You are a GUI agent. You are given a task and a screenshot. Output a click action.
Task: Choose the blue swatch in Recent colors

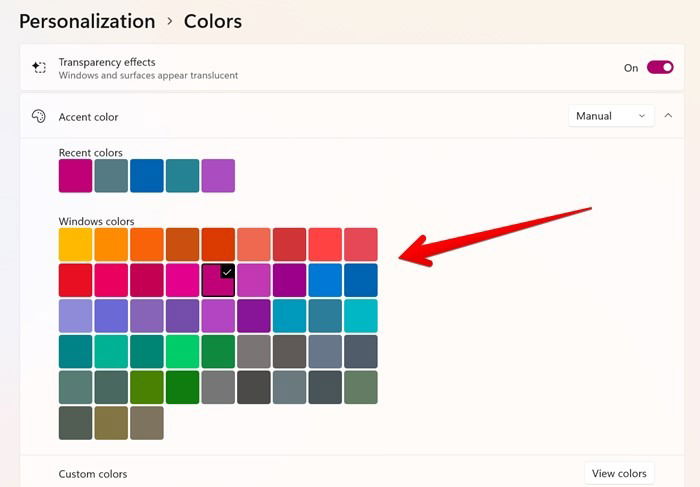(147, 176)
